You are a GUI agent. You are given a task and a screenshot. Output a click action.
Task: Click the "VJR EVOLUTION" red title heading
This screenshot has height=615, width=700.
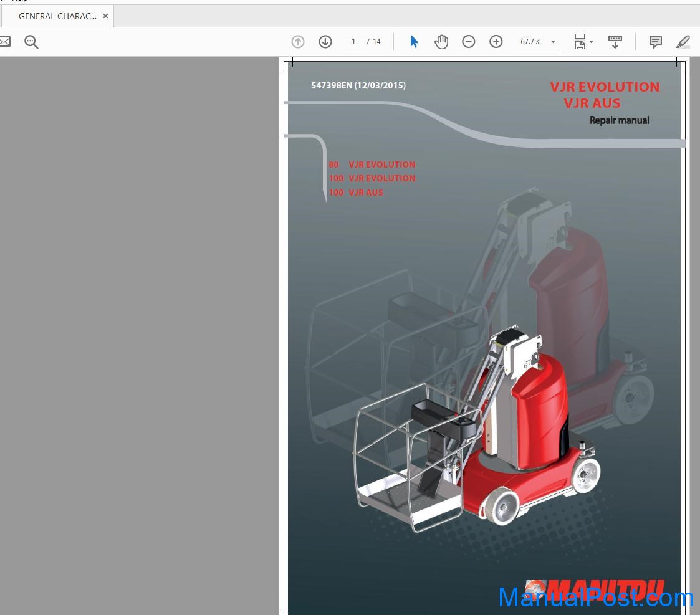coord(605,87)
